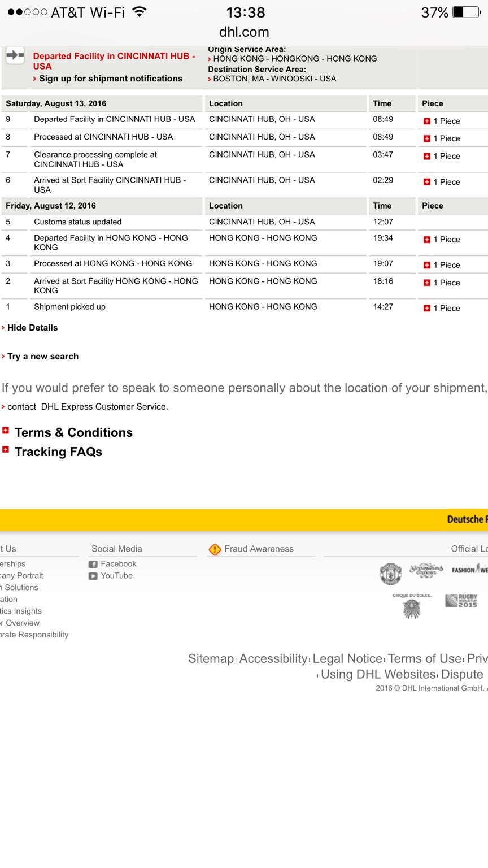Tap the dhl.com address bar

[x=244, y=32]
